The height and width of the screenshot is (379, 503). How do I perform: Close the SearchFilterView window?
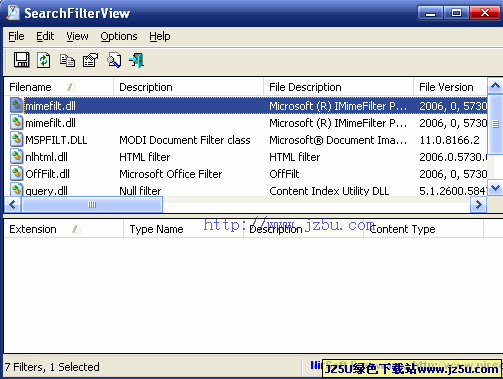pos(484,13)
